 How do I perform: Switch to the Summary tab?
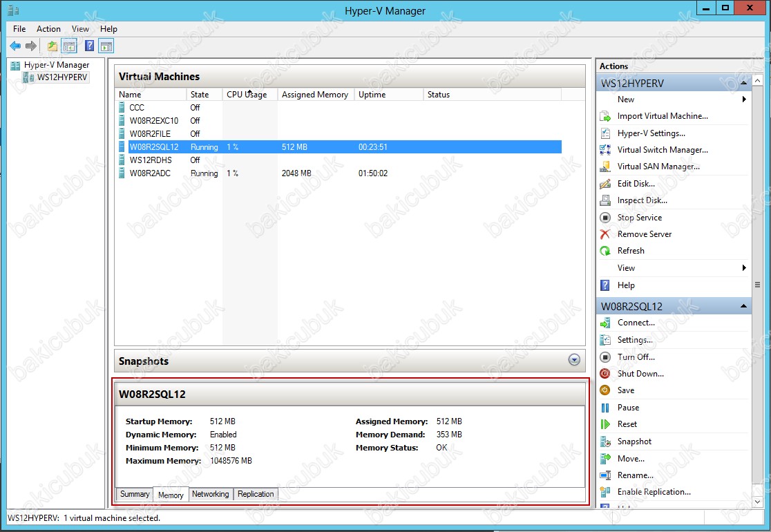click(134, 494)
